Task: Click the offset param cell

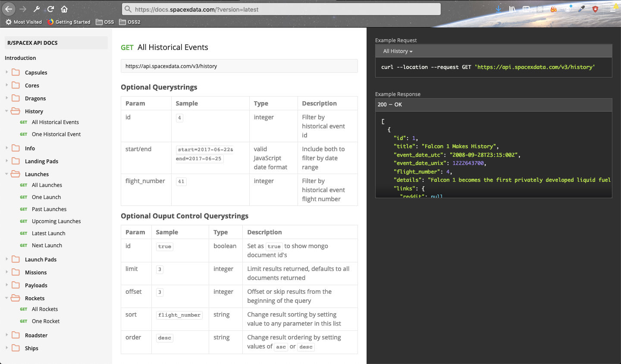Action: point(136,296)
